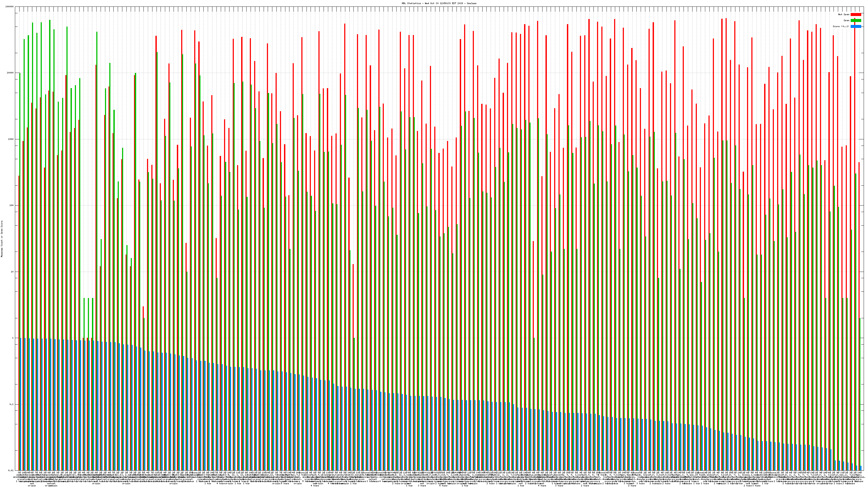Image resolution: width=868 pixels, height=488 pixels.
Task: Click the 100000 y-axis tick label
Action: (x=10, y=7)
